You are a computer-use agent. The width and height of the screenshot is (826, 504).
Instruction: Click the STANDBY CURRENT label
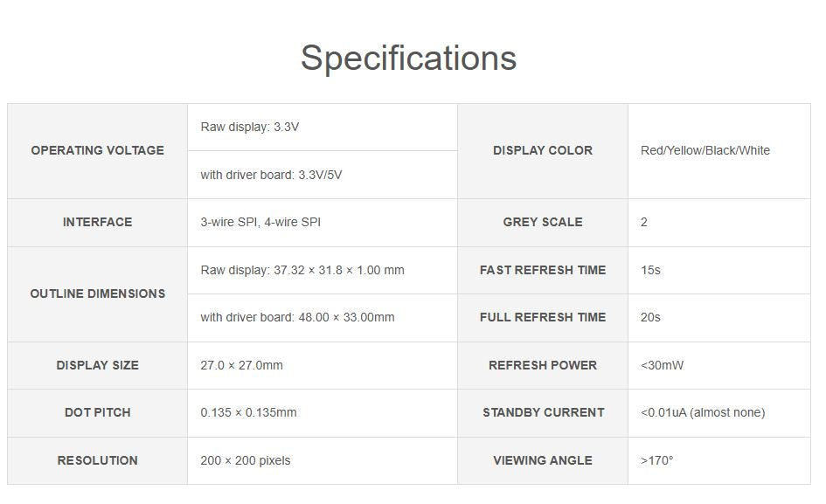point(543,412)
